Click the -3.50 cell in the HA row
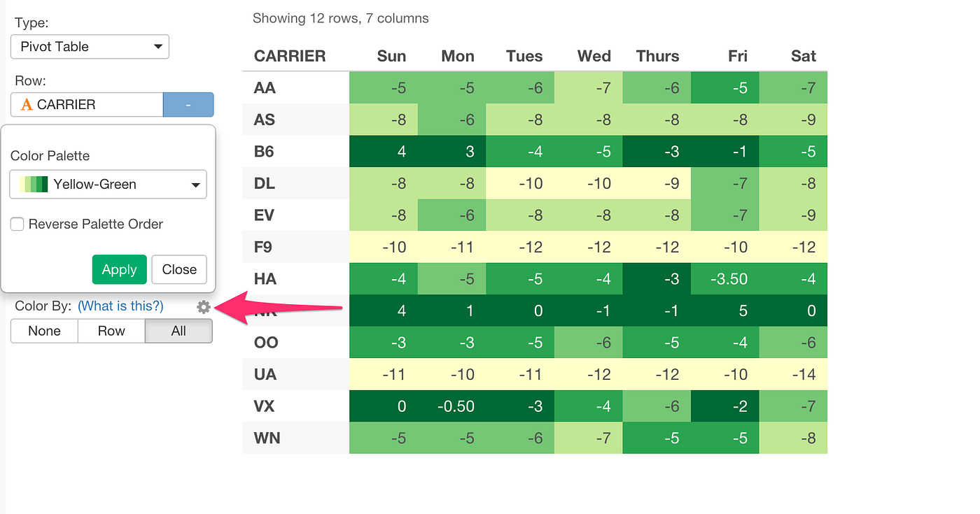Screen dimensions: 980x514 tap(730, 278)
